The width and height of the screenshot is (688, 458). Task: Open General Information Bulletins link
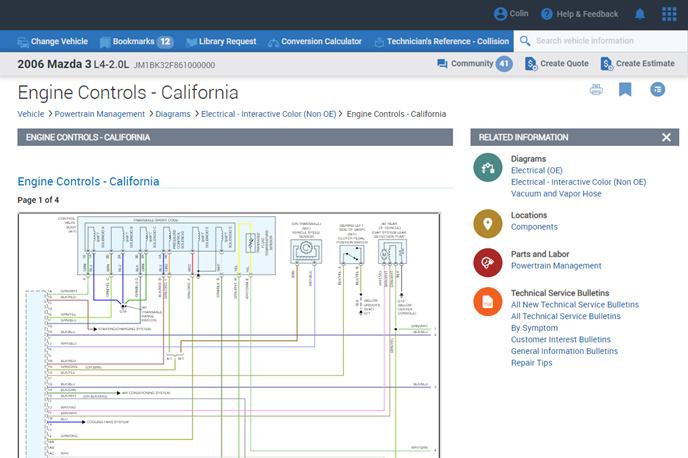click(x=564, y=351)
